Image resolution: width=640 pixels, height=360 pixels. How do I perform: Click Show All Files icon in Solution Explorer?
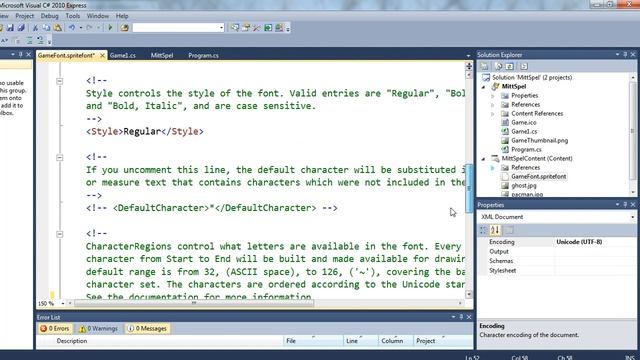[x=498, y=66]
